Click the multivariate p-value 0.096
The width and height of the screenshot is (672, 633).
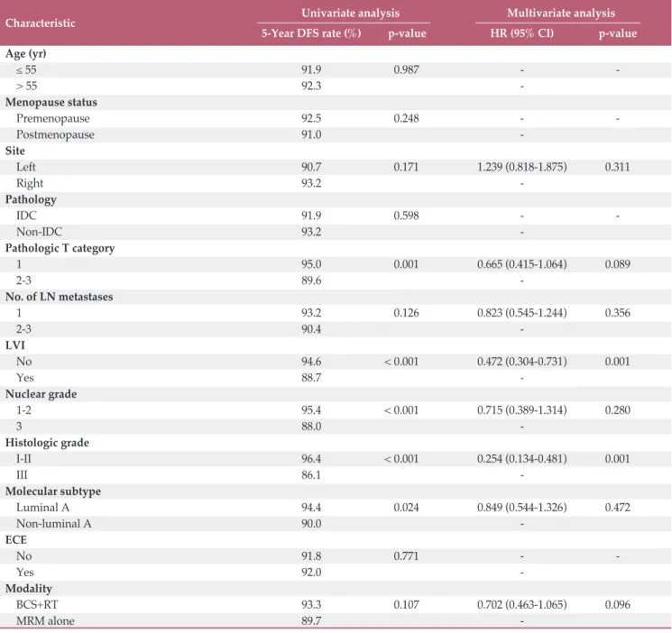point(618,605)
